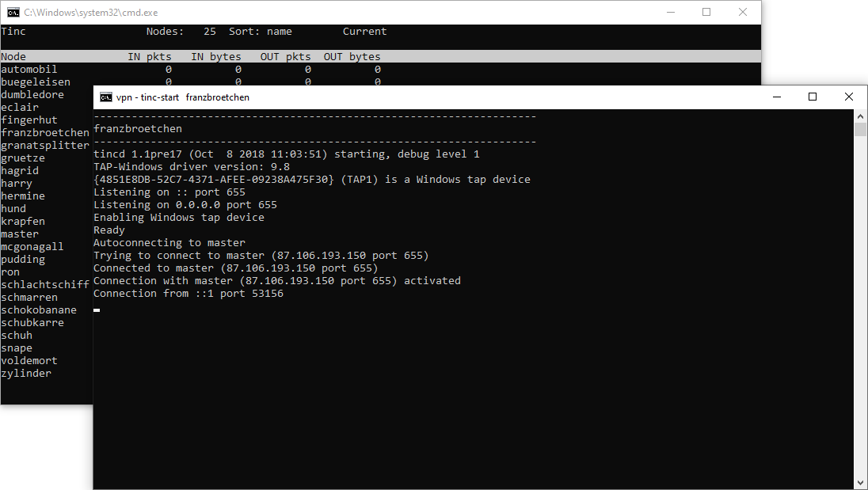Viewport: 868px width, 490px height.
Task: Open the system menu icon of cmd.exe window
Action: click(x=13, y=12)
